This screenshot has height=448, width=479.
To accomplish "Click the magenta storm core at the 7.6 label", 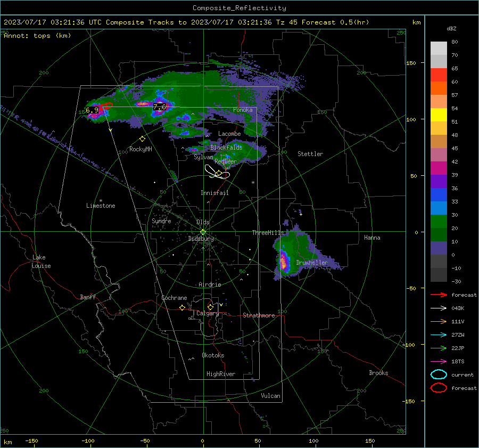I will [160, 108].
